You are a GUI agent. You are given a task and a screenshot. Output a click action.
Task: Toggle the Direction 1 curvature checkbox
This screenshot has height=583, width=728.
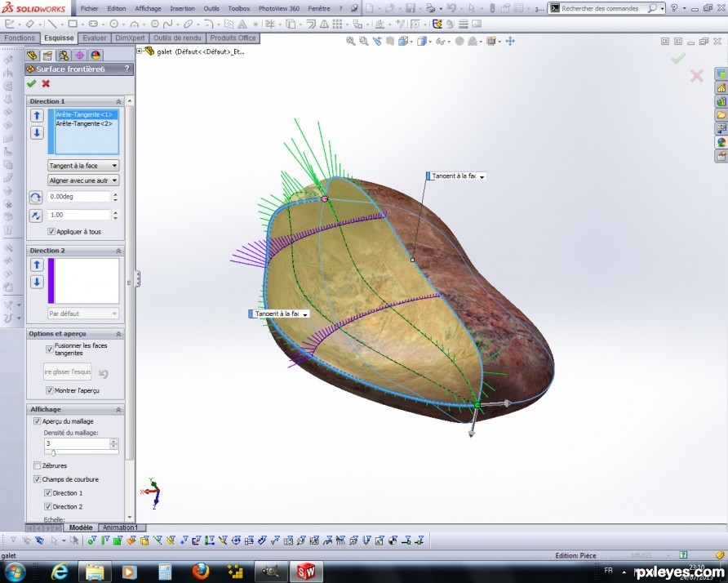coord(48,493)
